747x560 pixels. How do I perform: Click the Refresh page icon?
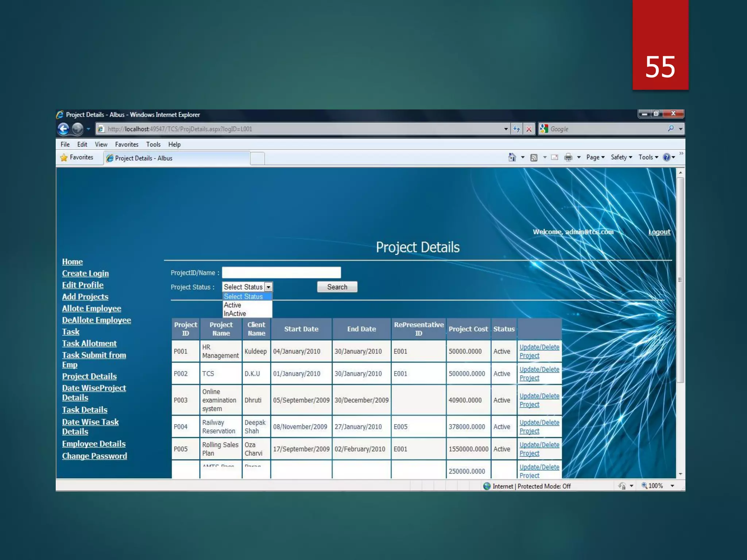coord(516,129)
